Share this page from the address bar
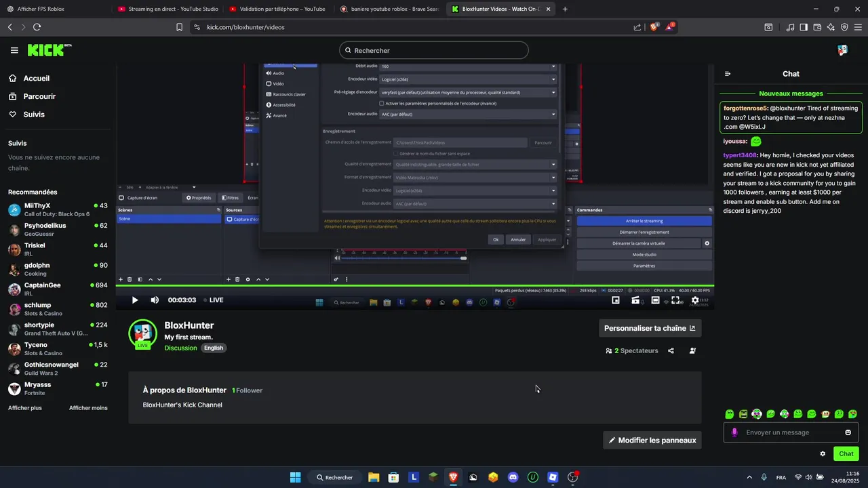Image resolution: width=868 pixels, height=488 pixels. click(x=637, y=27)
